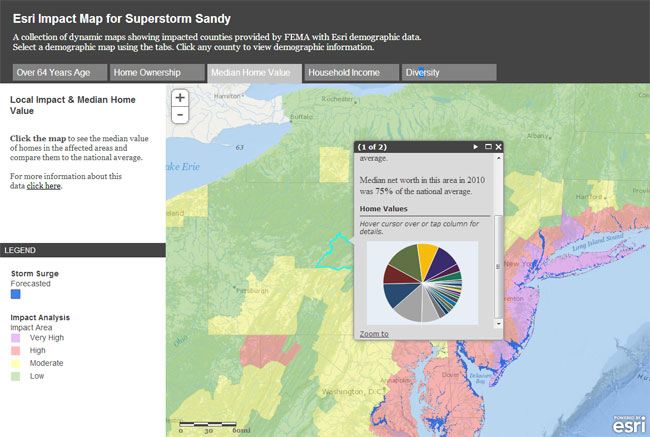
Task: Click the Lake Erie label
Action: 183,167
